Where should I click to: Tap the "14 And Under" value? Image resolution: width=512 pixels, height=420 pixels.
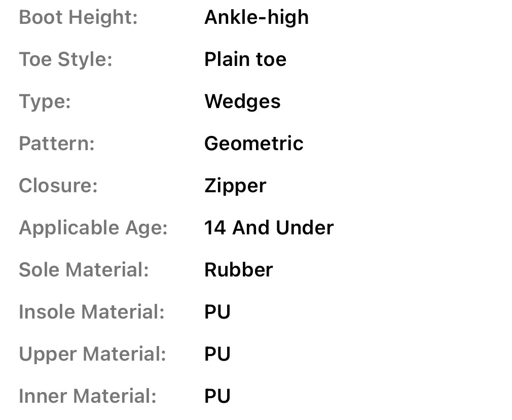269,228
